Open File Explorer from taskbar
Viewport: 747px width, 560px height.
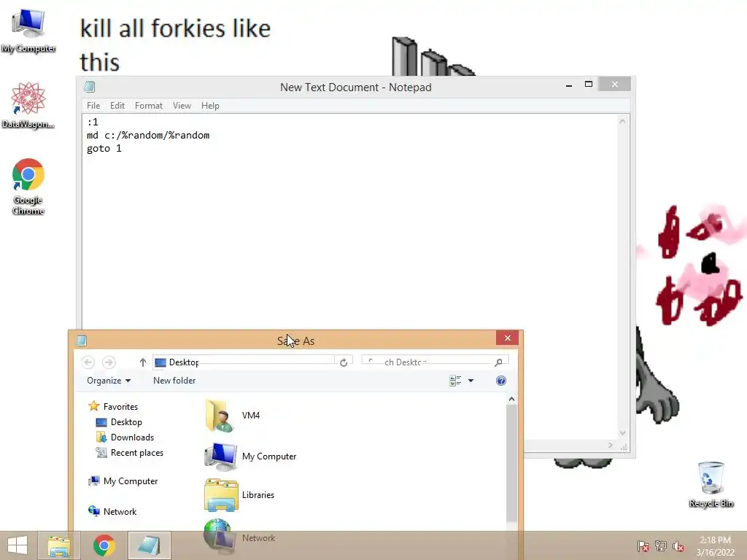point(58,545)
